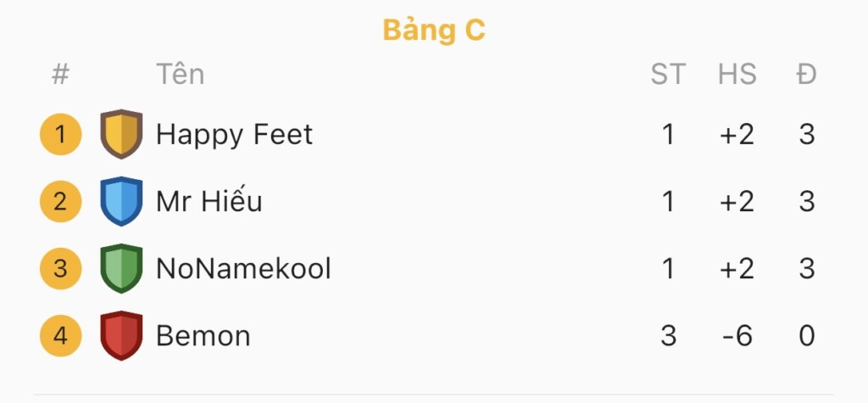868x403 pixels.
Task: Select the rank 1 badge
Action: click(x=61, y=134)
